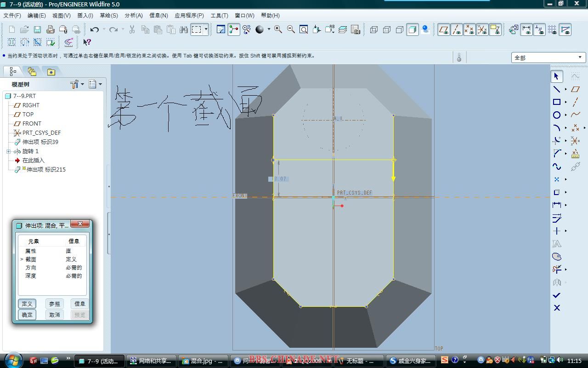The image size is (588, 368).
Task: Expand the 旋转 1 tree node
Action: click(x=9, y=151)
